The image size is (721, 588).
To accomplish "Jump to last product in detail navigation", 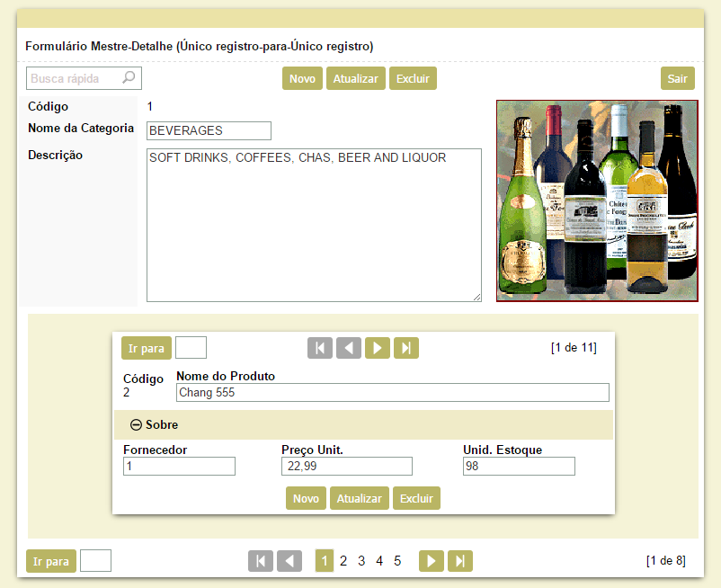I will pos(406,348).
